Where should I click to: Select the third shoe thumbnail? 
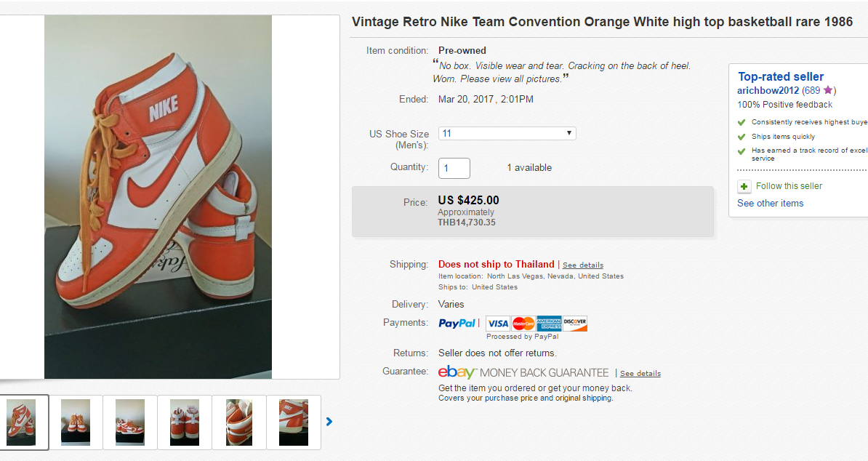click(130, 422)
